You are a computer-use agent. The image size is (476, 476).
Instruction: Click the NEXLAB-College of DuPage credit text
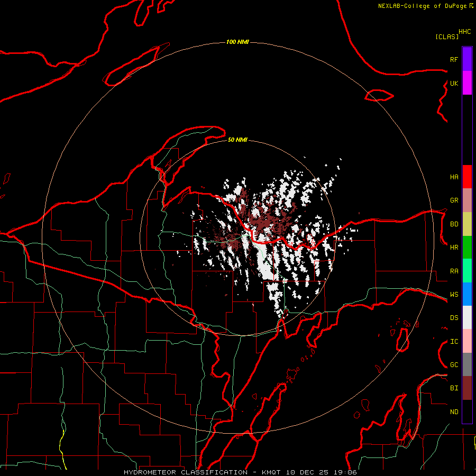pos(422,6)
